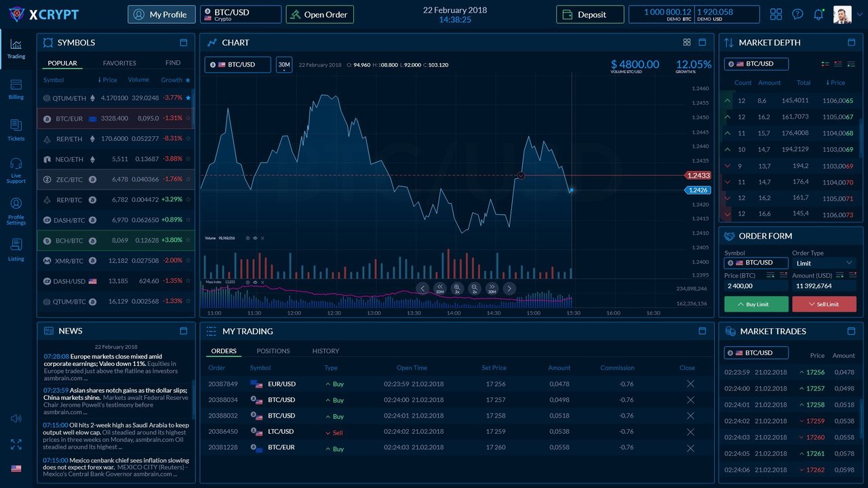
Task: Skip chart forward by 30M
Action: (492, 288)
